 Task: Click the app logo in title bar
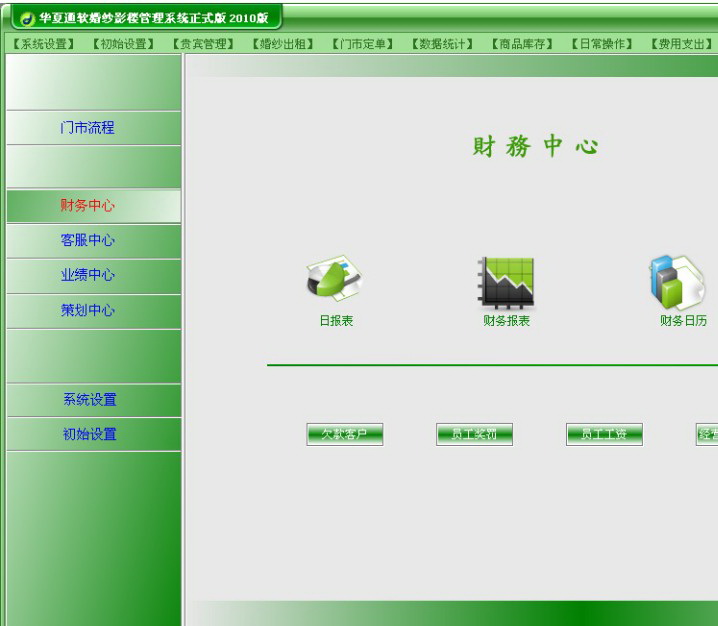click(x=27, y=18)
